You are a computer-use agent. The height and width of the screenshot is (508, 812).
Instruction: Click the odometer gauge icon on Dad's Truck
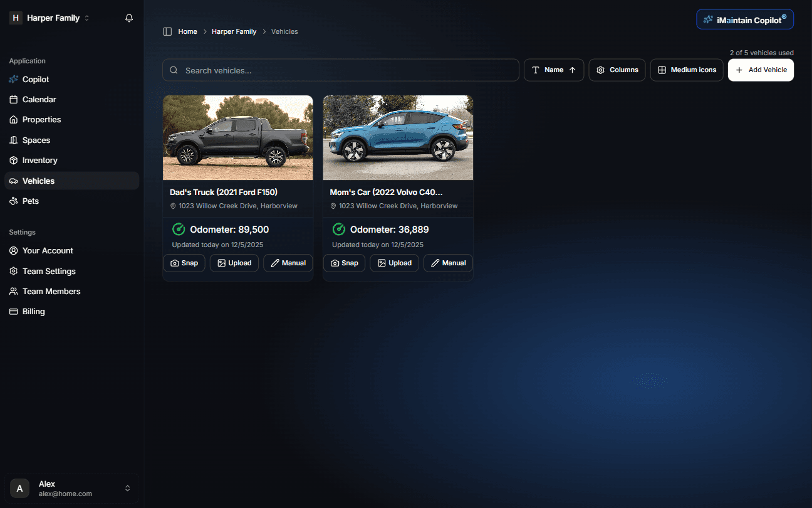click(179, 230)
